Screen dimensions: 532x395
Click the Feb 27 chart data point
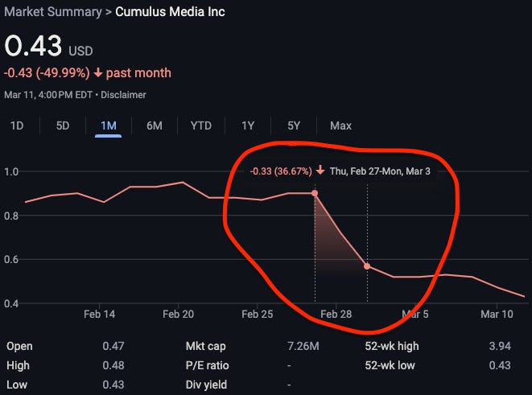pos(315,193)
